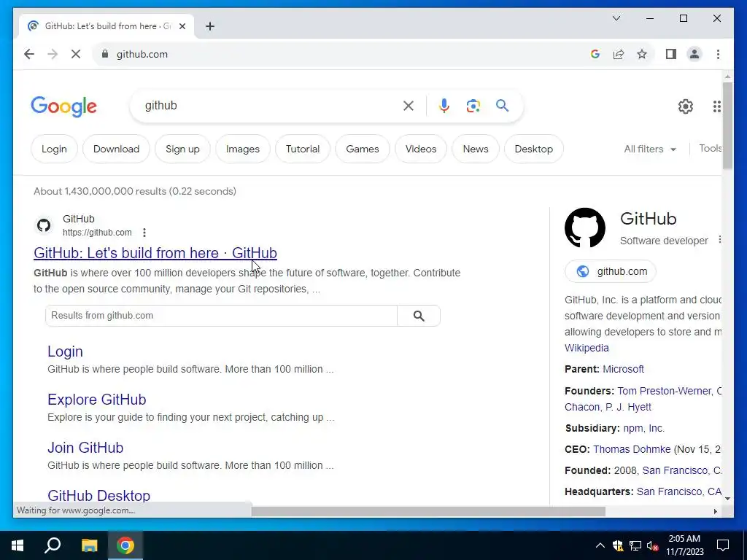Click the Tom Preston-Werner founder link
This screenshot has height=560, width=747.
[x=664, y=391]
